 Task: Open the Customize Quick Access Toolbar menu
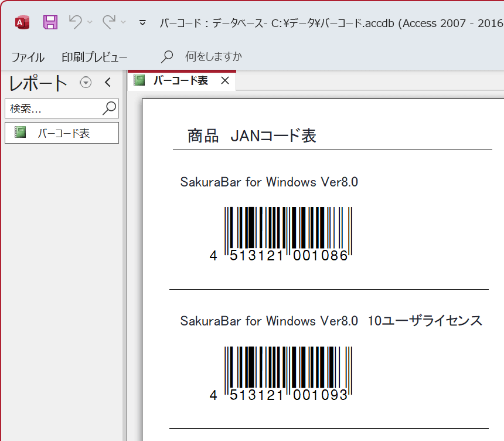(x=142, y=22)
